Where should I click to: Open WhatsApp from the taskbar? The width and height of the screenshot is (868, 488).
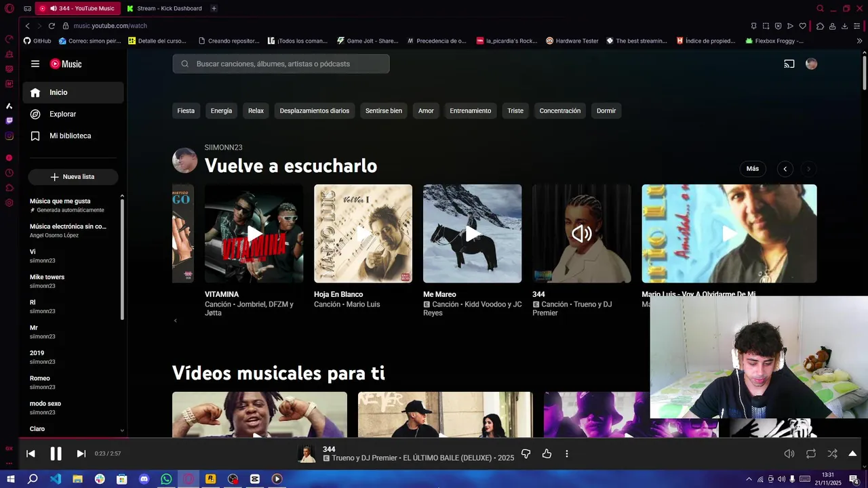coord(166,479)
